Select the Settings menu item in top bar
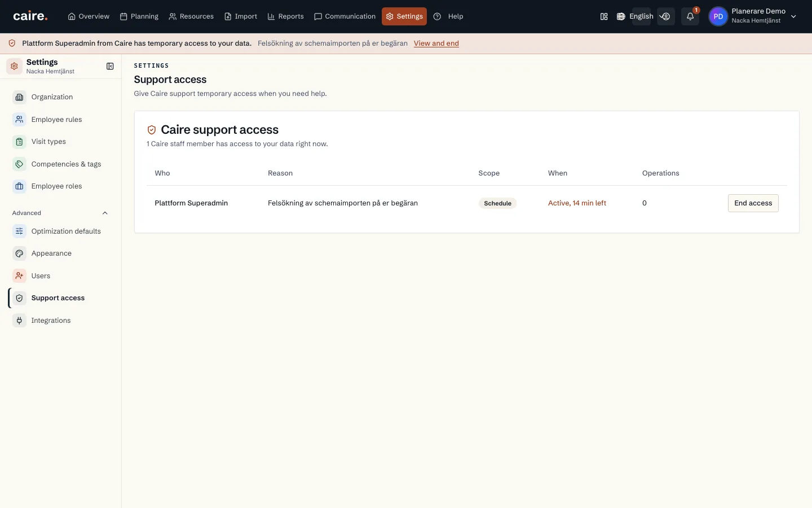The image size is (812, 508). click(x=404, y=16)
